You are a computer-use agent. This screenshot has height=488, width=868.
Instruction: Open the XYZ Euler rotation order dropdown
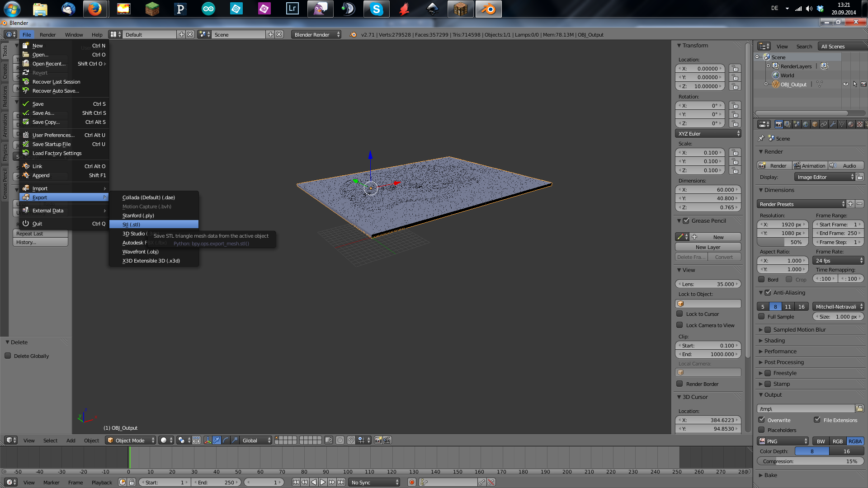(x=708, y=133)
